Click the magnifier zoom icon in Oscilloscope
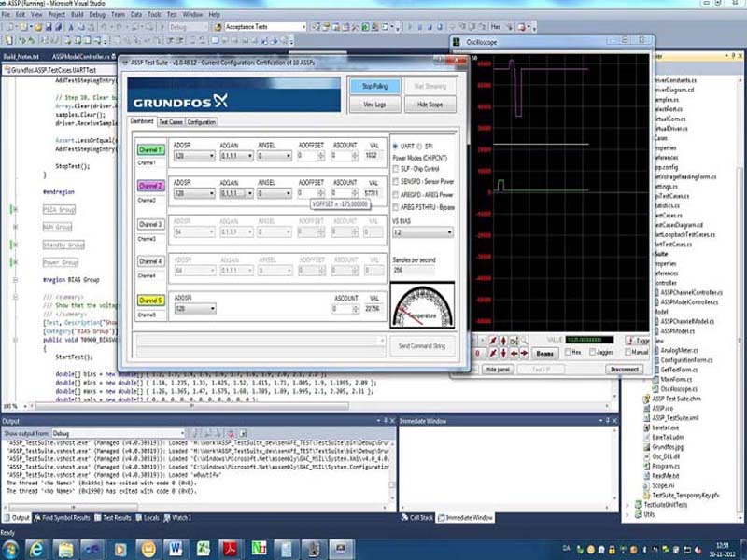The image size is (747, 560). 524,341
